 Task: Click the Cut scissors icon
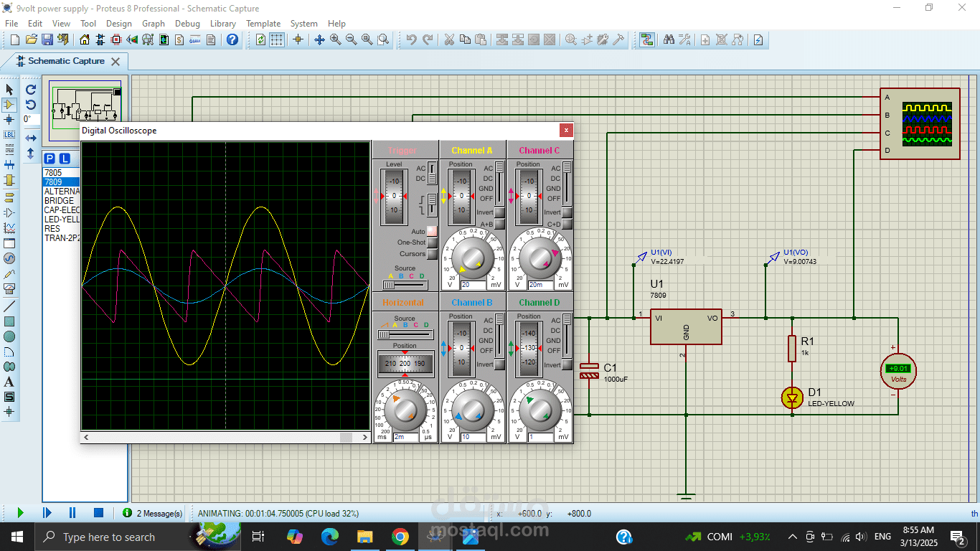[449, 39]
